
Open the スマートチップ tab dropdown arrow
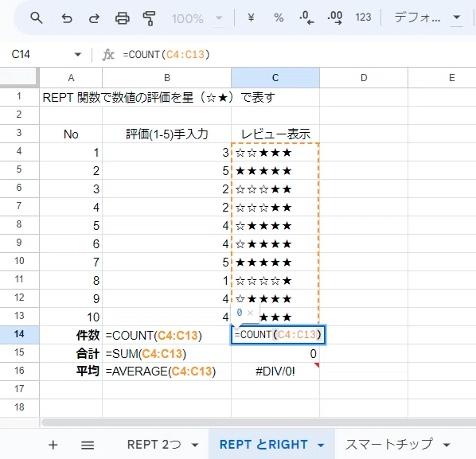[447, 445]
